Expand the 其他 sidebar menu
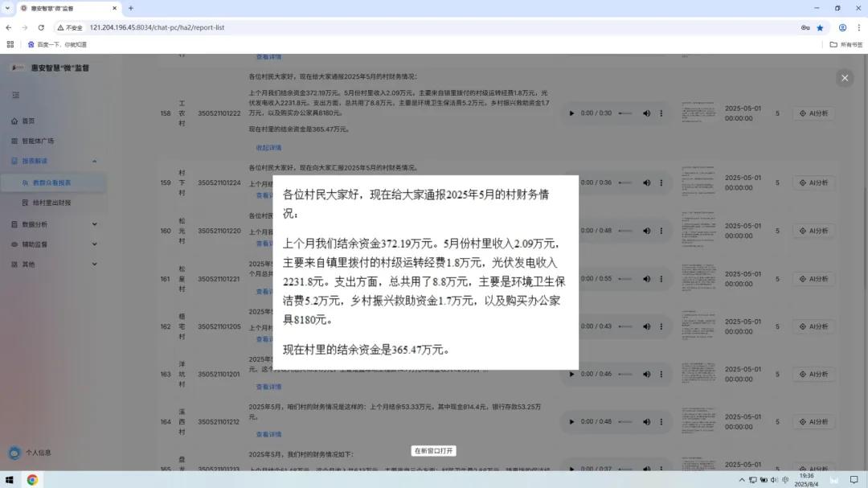The image size is (868, 488). pos(94,264)
